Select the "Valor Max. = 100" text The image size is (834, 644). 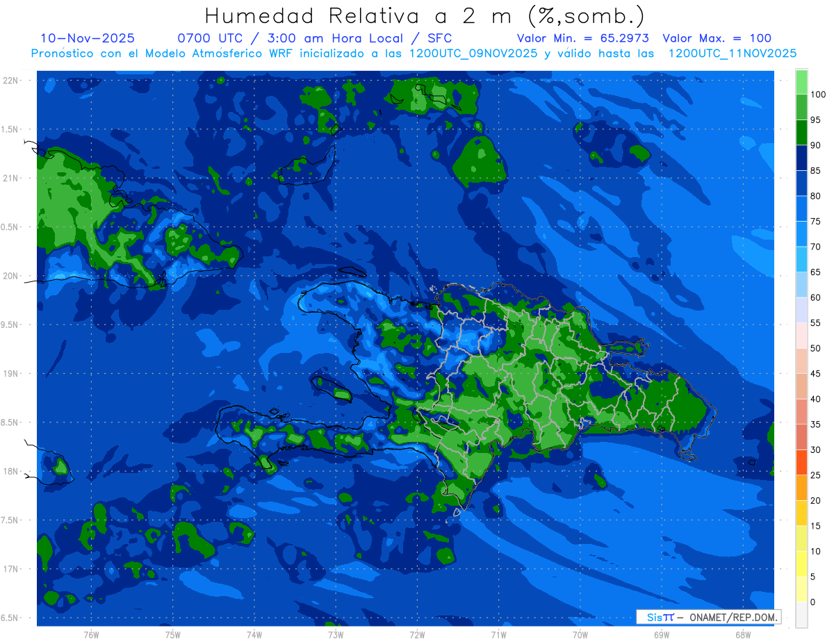coord(717,38)
